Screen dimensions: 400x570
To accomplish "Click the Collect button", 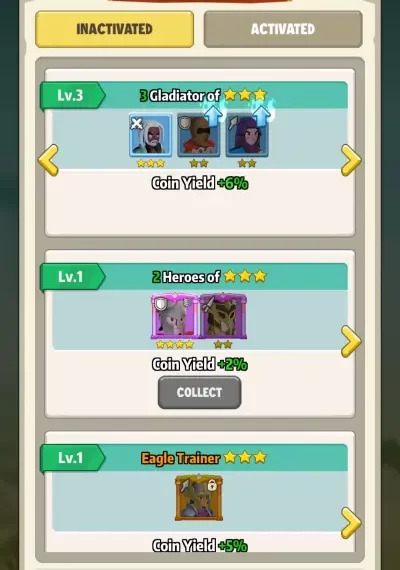I will (x=199, y=392).
